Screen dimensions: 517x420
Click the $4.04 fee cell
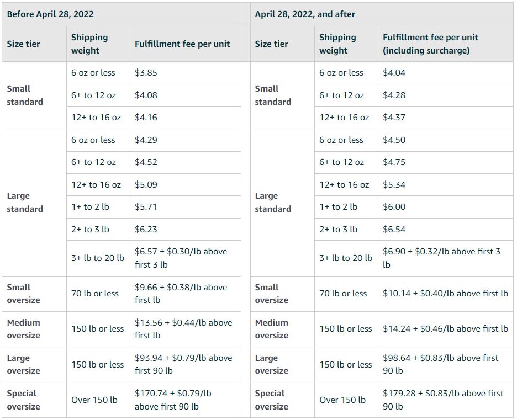(x=394, y=73)
